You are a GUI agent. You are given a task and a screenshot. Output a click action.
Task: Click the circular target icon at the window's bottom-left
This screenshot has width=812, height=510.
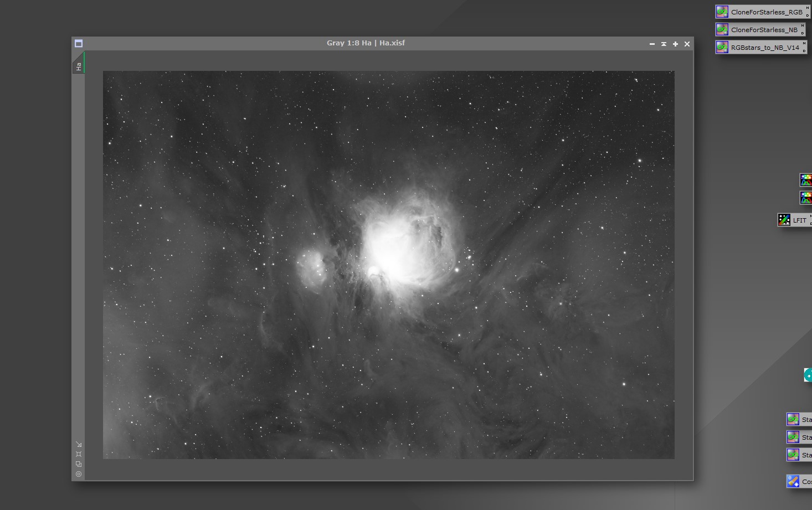79,474
